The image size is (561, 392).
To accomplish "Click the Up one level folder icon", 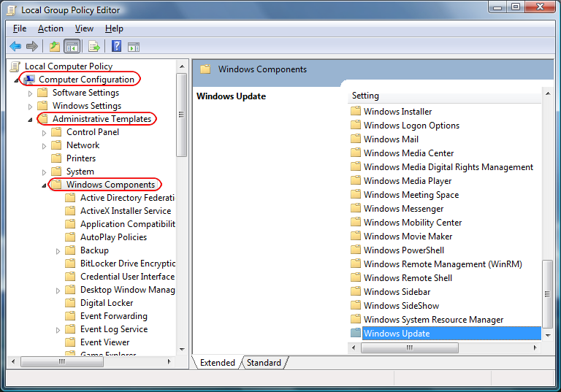I will coord(54,46).
